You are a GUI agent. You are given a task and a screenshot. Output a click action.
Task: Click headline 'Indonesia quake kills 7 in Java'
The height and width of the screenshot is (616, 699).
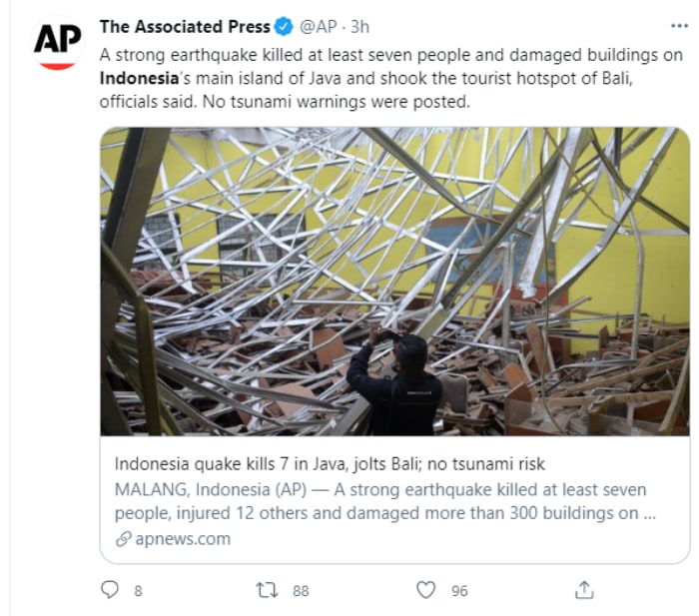click(x=330, y=464)
